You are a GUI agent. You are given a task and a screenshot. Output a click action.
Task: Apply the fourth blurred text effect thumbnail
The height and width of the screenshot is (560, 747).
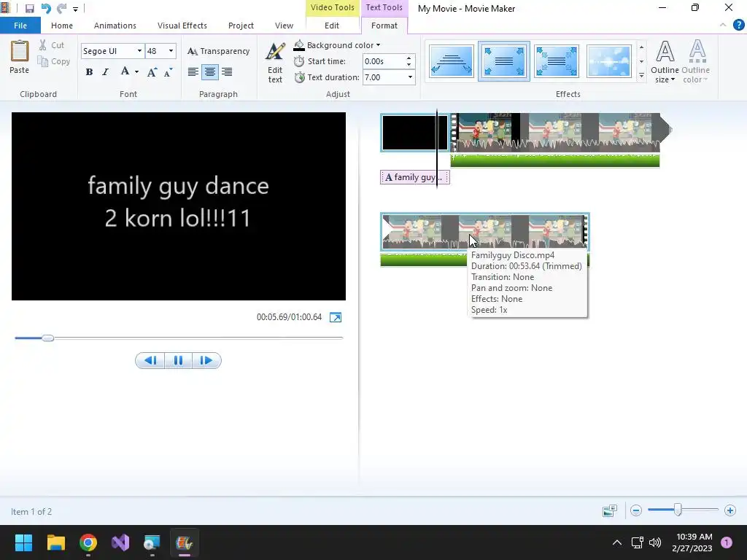[x=609, y=61]
